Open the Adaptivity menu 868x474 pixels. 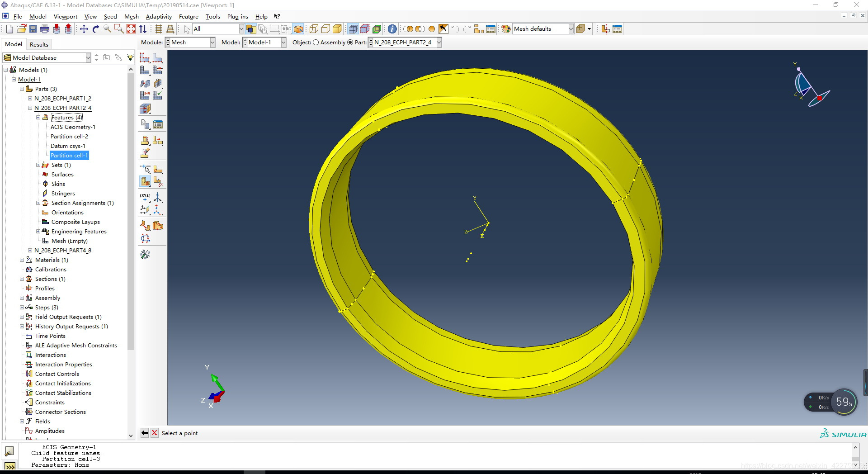[x=158, y=17]
